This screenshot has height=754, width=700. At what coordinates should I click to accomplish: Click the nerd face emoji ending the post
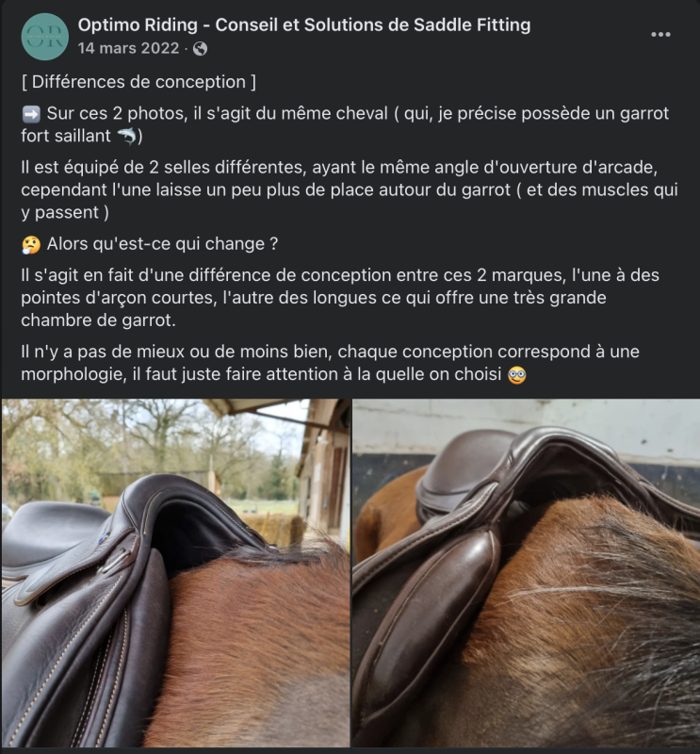coord(517,374)
